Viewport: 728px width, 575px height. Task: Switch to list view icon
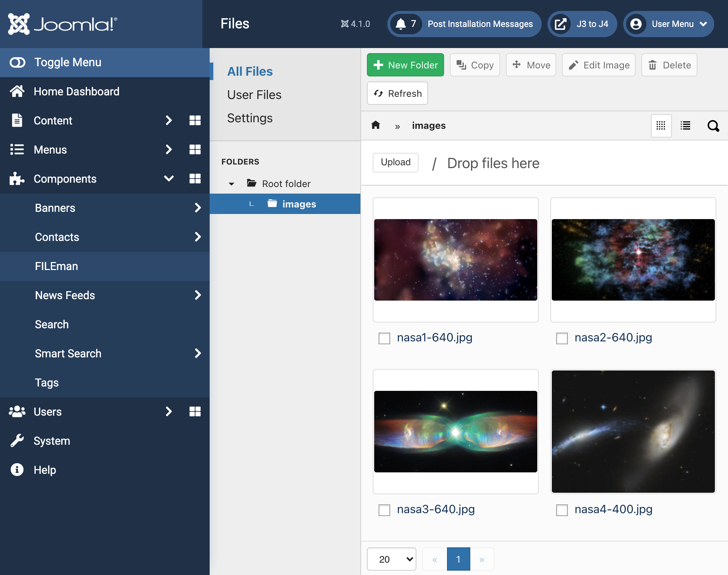point(685,126)
